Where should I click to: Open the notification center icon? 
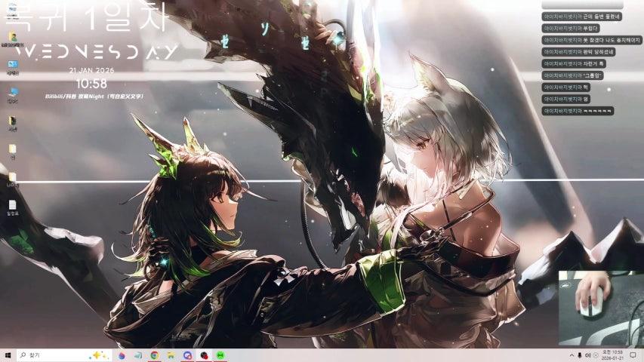(633, 355)
